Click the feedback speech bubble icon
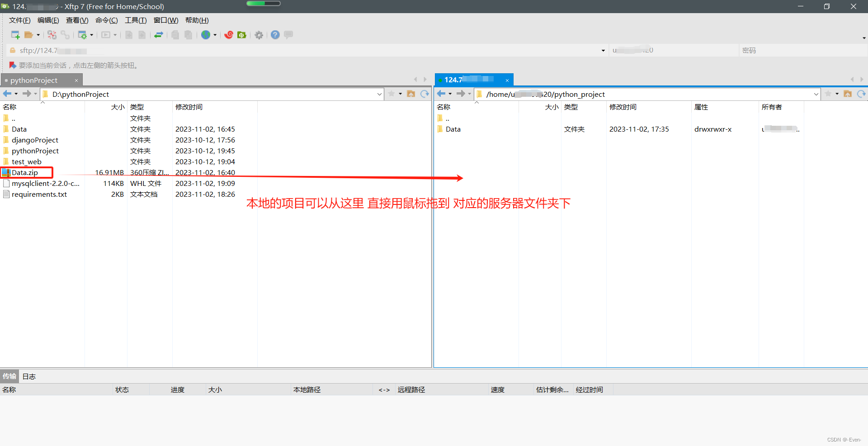The image size is (868, 446). point(288,34)
